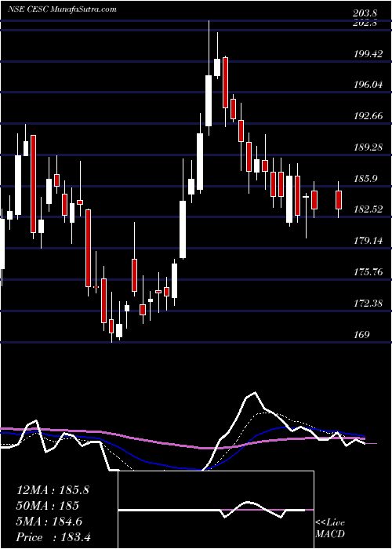Image resolution: width=392 pixels, height=549 pixels.
Task: Click the 199.42 price axis label
Action: tap(368, 54)
